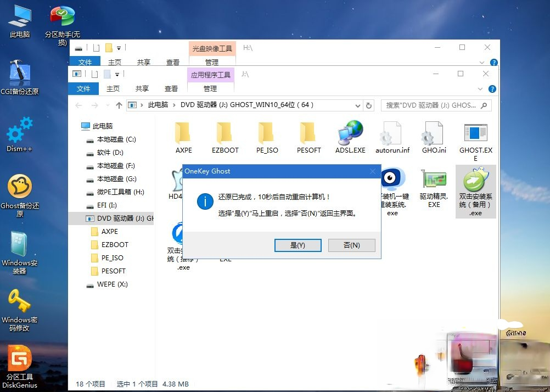Select the PE_ISO folder in file list

267,138
